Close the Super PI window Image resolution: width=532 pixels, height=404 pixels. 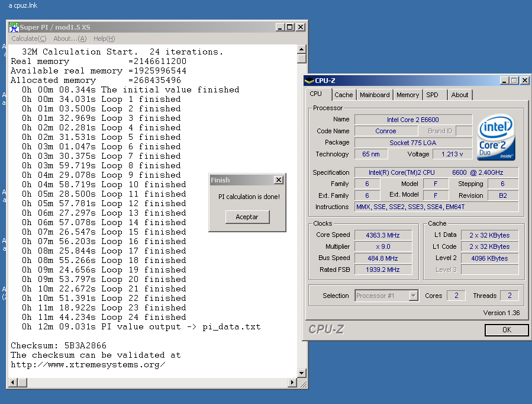click(x=301, y=27)
